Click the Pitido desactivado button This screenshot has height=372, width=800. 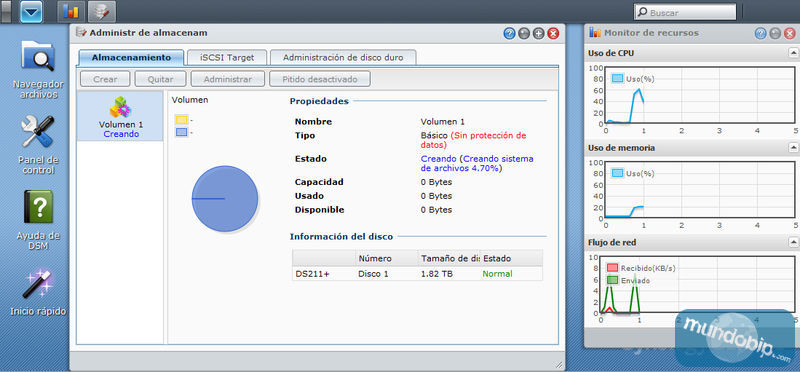coord(319,79)
